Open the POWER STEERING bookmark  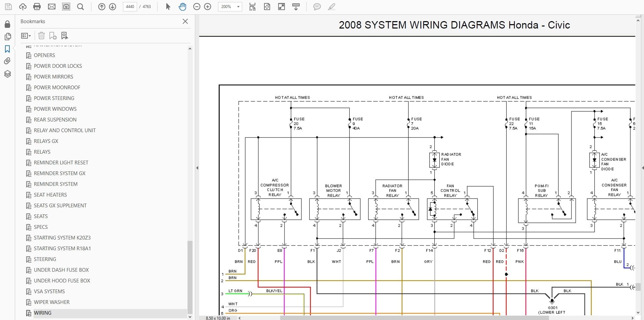(x=54, y=98)
